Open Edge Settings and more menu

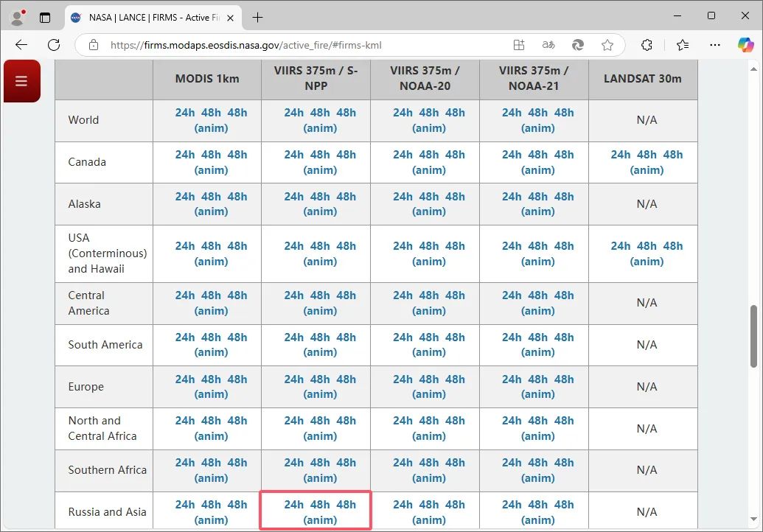[715, 45]
